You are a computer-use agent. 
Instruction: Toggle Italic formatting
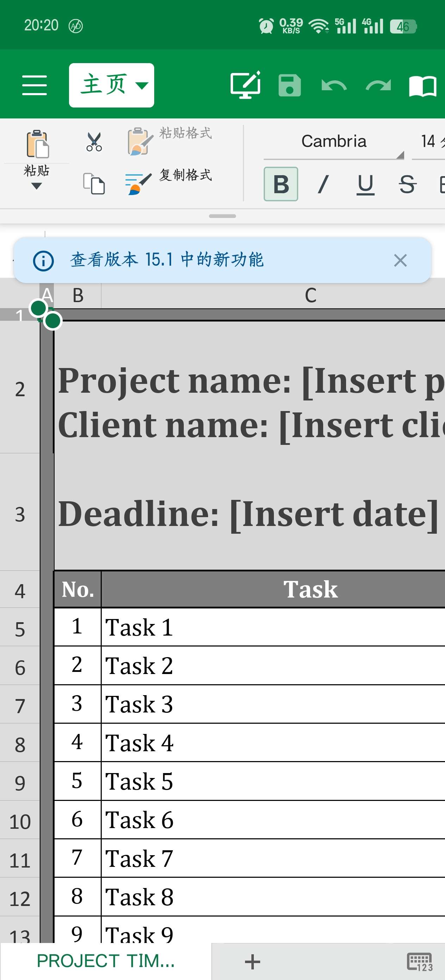tap(323, 184)
